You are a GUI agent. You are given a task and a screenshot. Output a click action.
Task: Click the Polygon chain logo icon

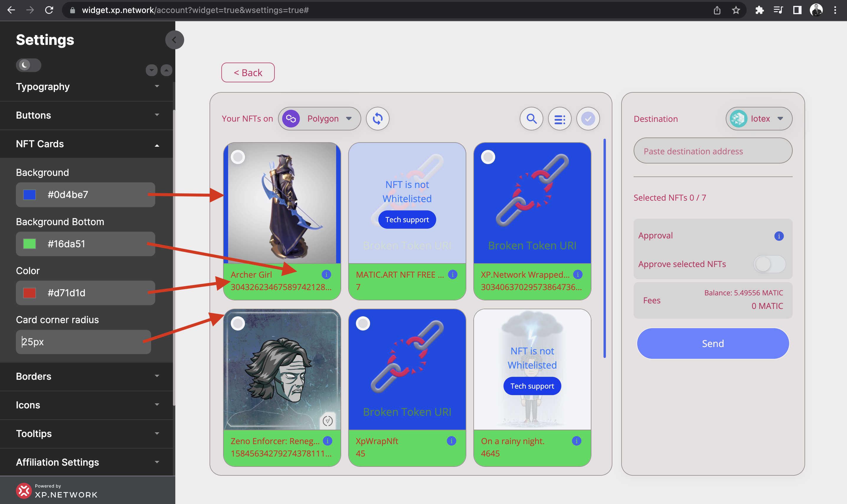291,119
